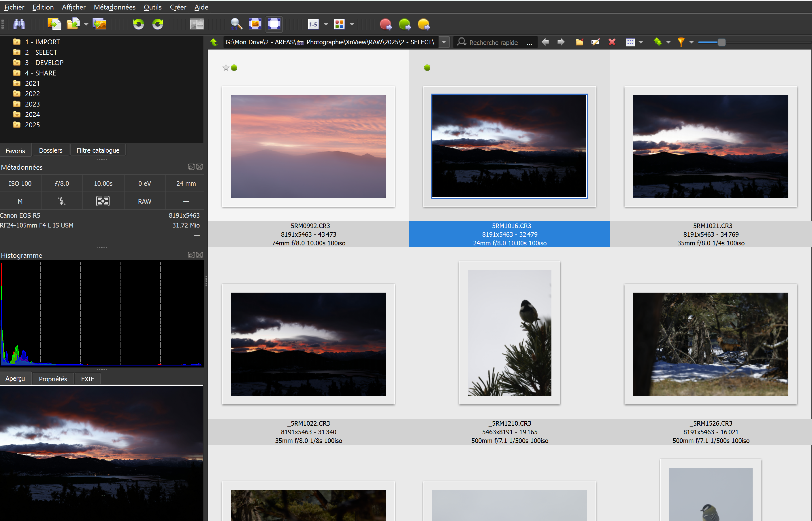Switch to the Favoris tab

[x=16, y=151]
